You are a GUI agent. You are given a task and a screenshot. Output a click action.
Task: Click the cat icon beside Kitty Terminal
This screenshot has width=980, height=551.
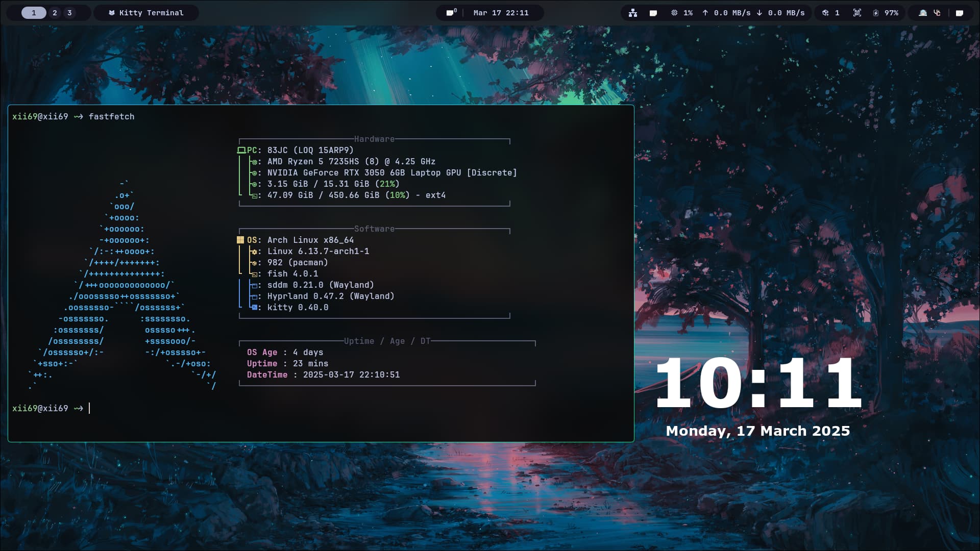click(x=112, y=13)
